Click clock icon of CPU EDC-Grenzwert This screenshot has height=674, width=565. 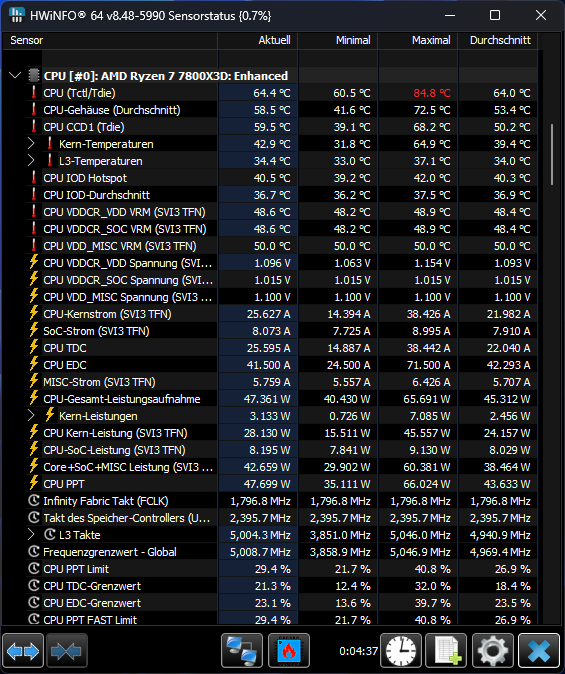point(34,602)
